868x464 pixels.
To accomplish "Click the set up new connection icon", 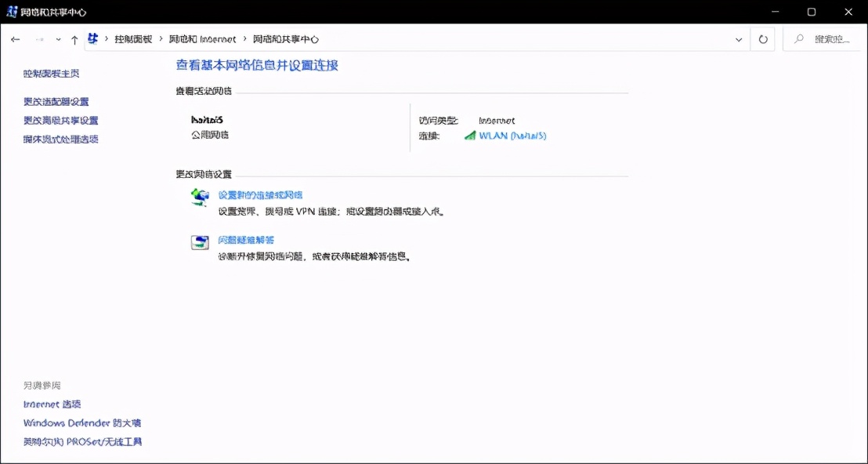I will 199,198.
